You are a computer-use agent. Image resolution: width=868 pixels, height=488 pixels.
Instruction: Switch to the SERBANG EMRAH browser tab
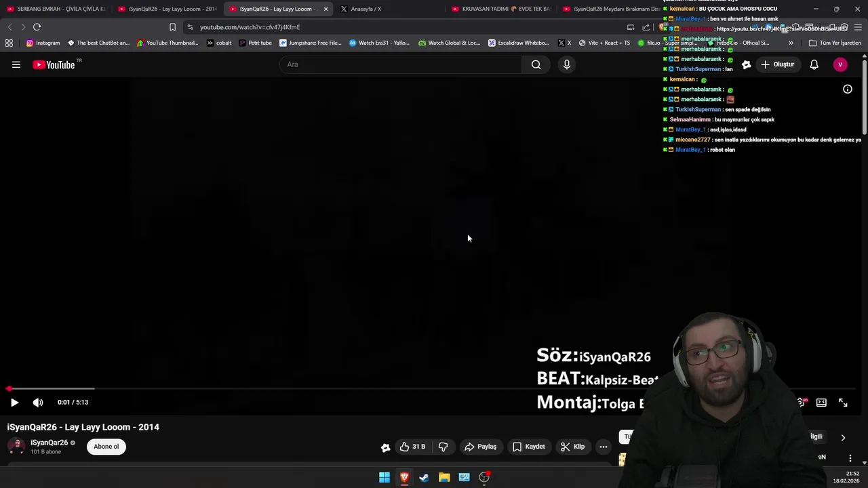56,9
